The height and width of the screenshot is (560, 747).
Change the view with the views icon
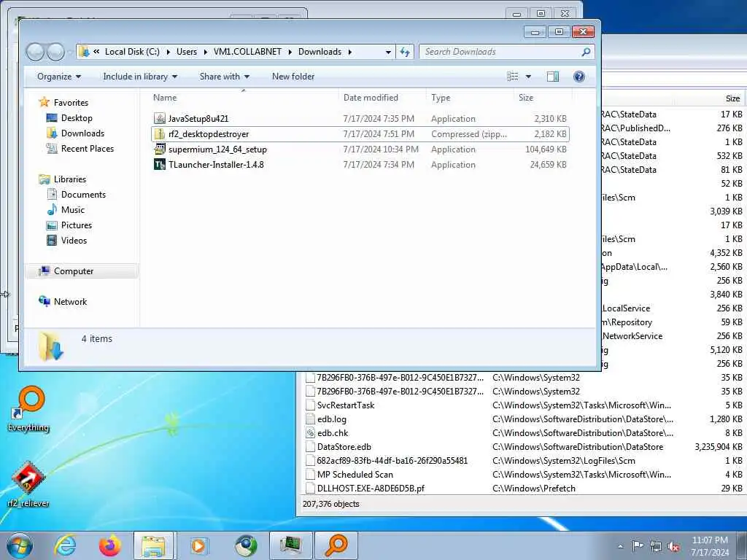pyautogui.click(x=513, y=77)
